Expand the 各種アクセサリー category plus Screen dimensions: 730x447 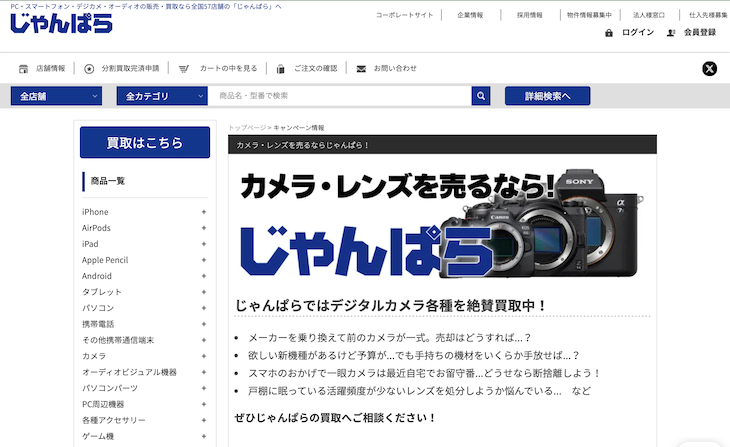[x=204, y=420]
